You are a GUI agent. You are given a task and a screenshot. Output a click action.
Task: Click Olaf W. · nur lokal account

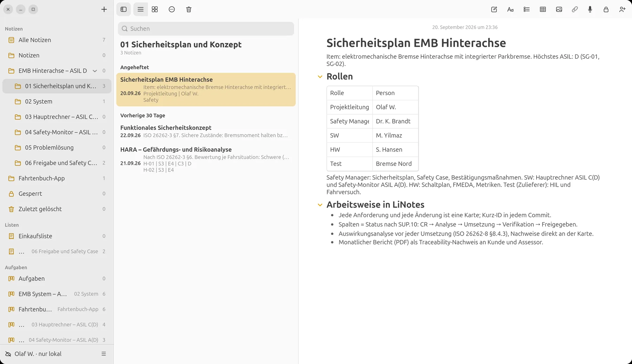coord(38,354)
